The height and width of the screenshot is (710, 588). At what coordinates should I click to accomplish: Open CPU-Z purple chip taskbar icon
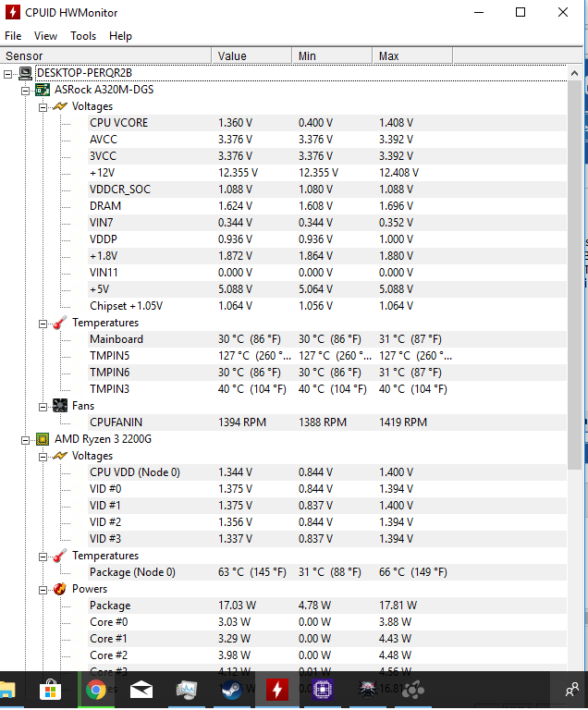click(x=323, y=690)
